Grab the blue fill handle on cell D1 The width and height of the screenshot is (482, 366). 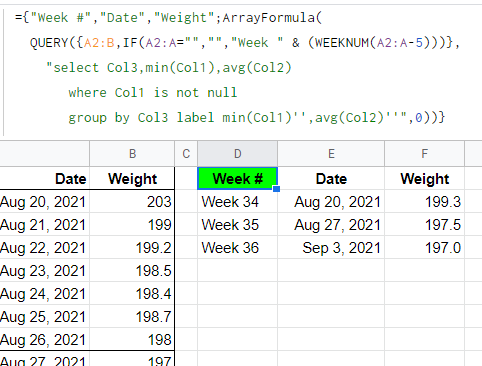point(276,189)
